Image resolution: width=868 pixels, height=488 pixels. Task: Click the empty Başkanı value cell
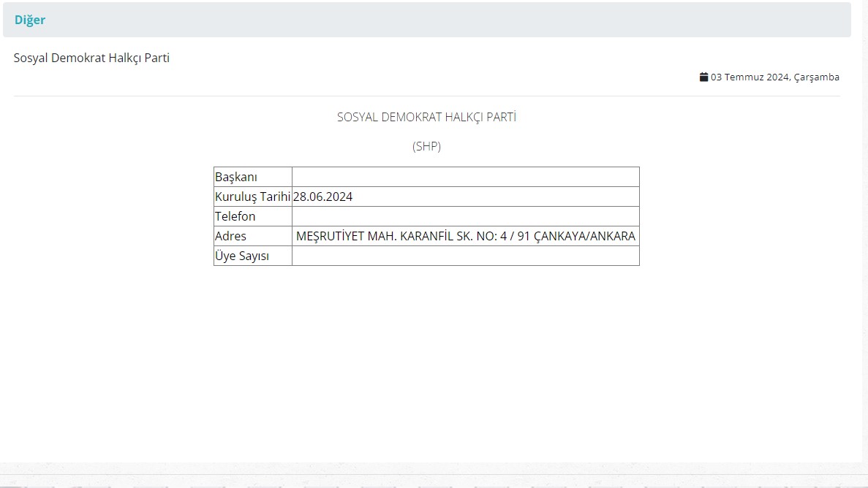coord(465,176)
